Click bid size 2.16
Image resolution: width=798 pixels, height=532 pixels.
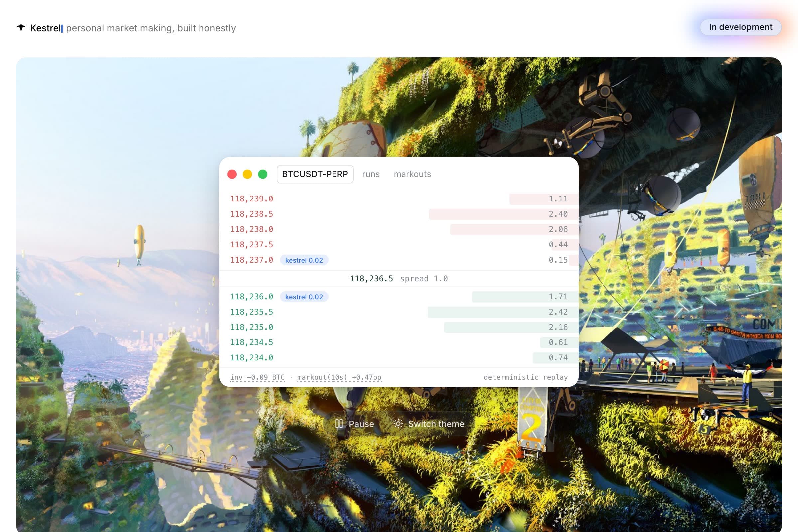click(558, 327)
